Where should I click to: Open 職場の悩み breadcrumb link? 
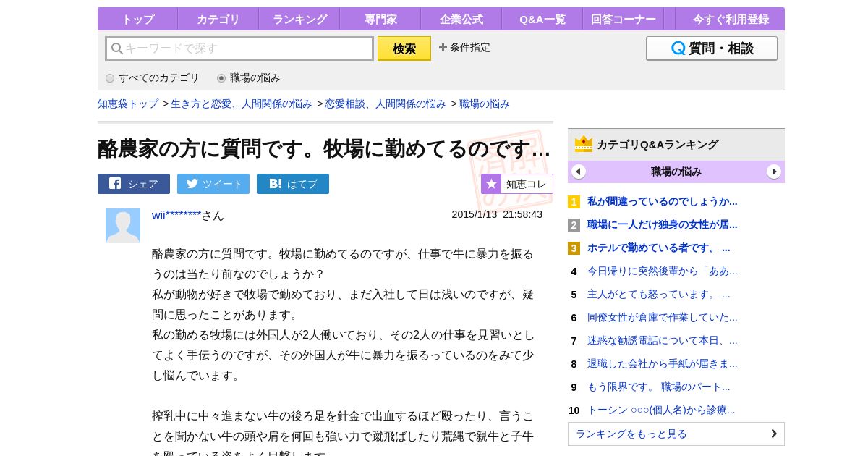pos(485,104)
